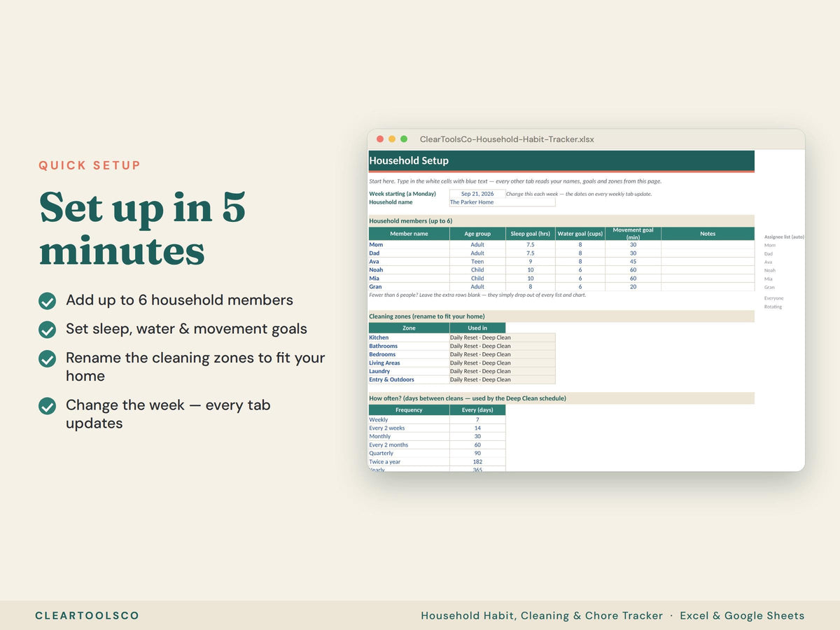Select the "Twice a year" frequency cell

pos(409,462)
